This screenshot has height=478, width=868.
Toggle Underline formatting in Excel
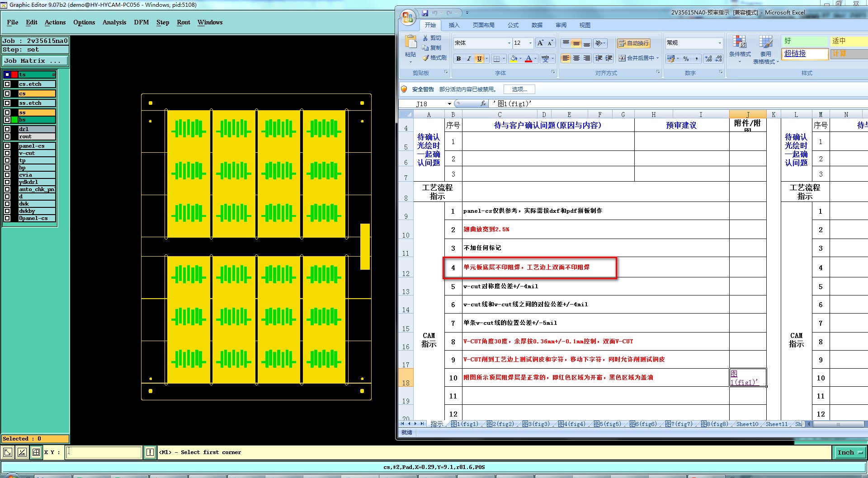click(479, 59)
